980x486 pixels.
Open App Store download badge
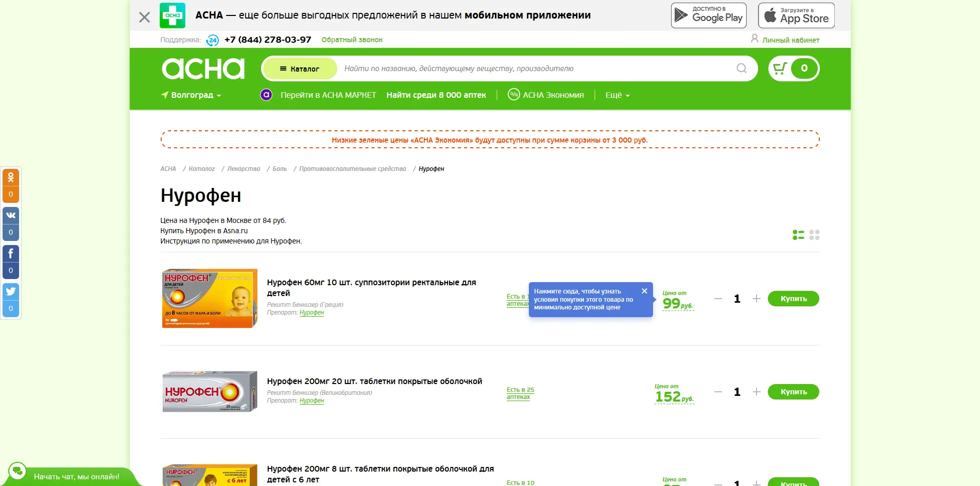(x=796, y=15)
